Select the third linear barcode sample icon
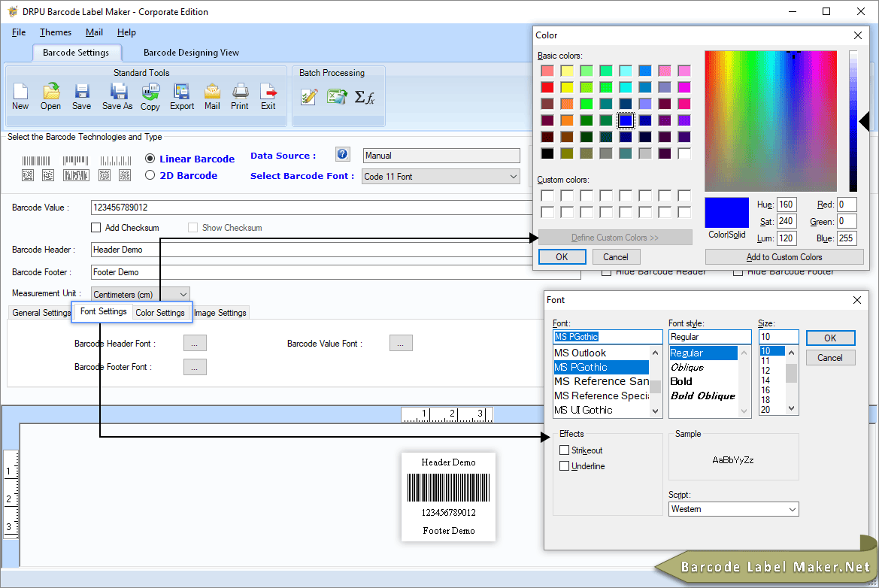The width and height of the screenshot is (879, 588). pos(116,161)
